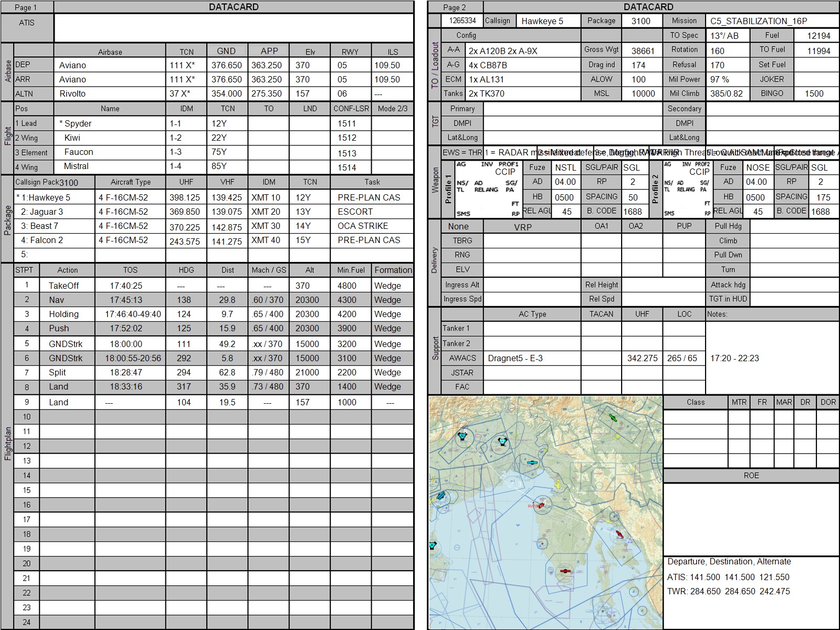Screen dimensions: 840x630
Task: Click the red airbase icon beside RVP label
Action: coord(541,505)
